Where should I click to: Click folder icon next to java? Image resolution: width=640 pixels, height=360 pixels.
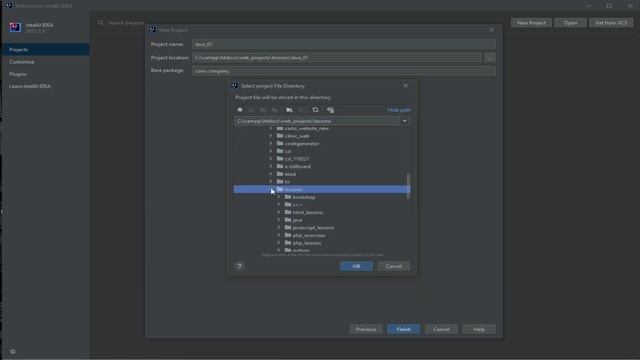click(x=288, y=220)
